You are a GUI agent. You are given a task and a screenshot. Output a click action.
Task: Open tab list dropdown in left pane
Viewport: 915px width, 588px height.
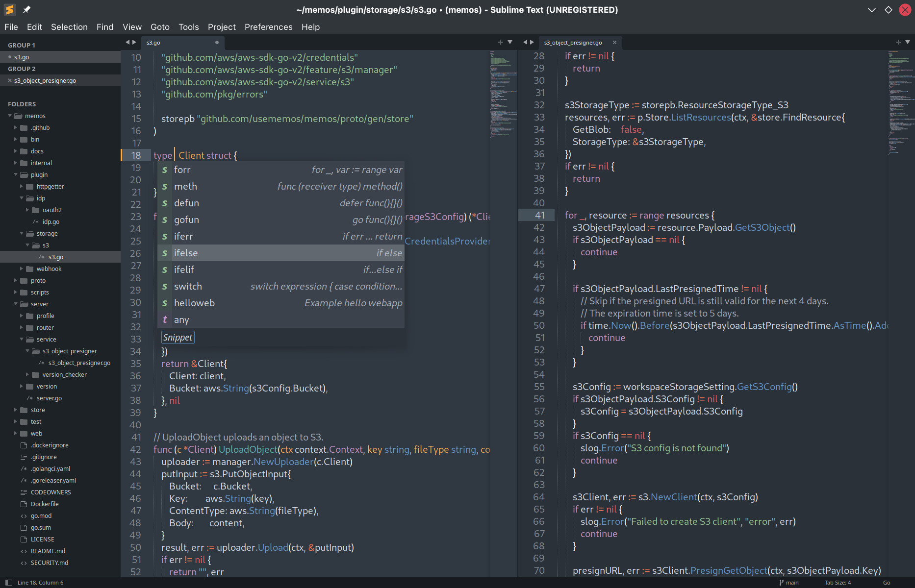[510, 42]
